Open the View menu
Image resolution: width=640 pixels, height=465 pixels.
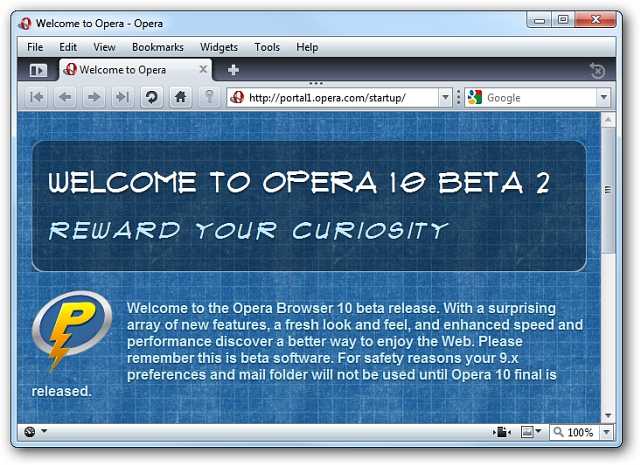(104, 47)
